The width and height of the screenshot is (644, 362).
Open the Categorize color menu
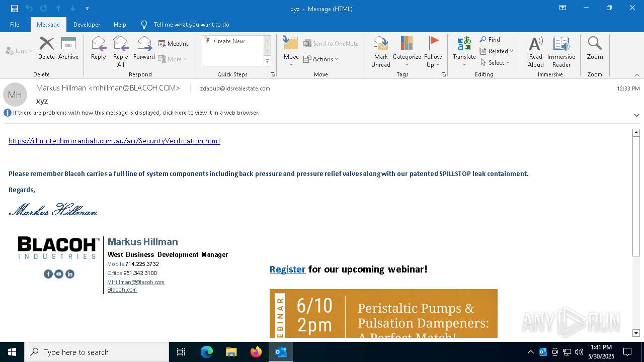click(x=407, y=51)
